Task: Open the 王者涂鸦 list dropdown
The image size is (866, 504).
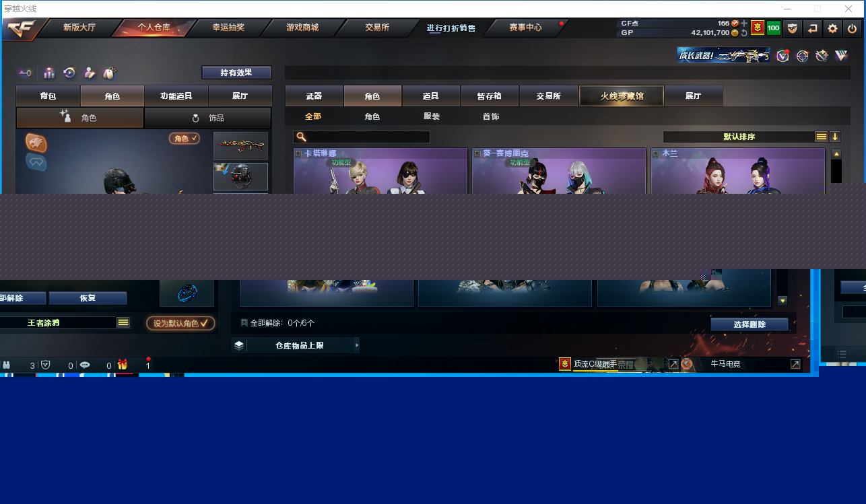Action: [123, 323]
